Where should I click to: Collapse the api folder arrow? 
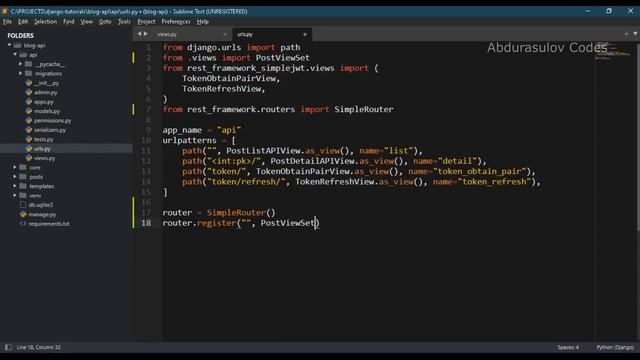click(x=15, y=55)
